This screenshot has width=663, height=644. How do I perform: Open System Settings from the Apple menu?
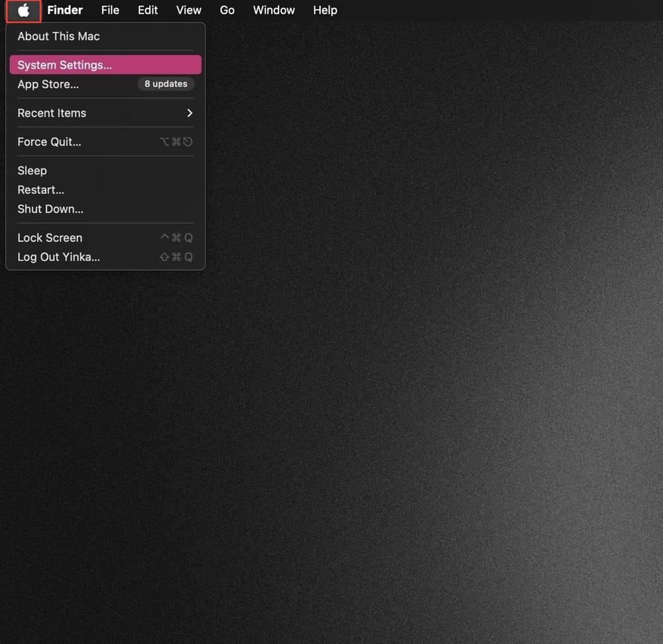pos(64,65)
